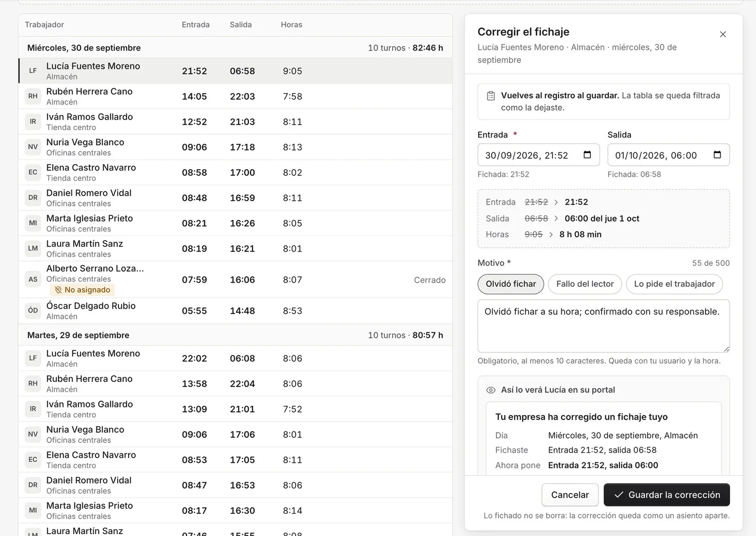756x536 pixels.
Task: Click the AS avatar for Alberto Serrano
Action: click(x=33, y=279)
